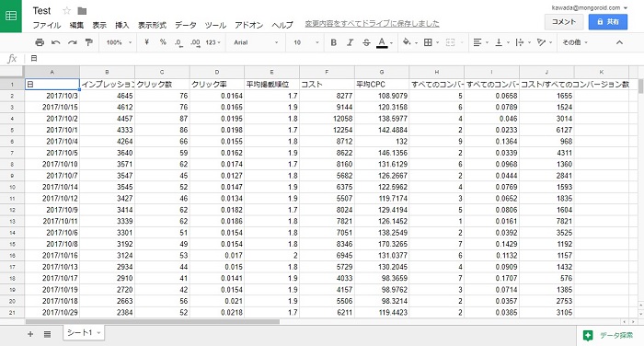
Task: Select the paint format roller icon
Action: tap(88, 42)
